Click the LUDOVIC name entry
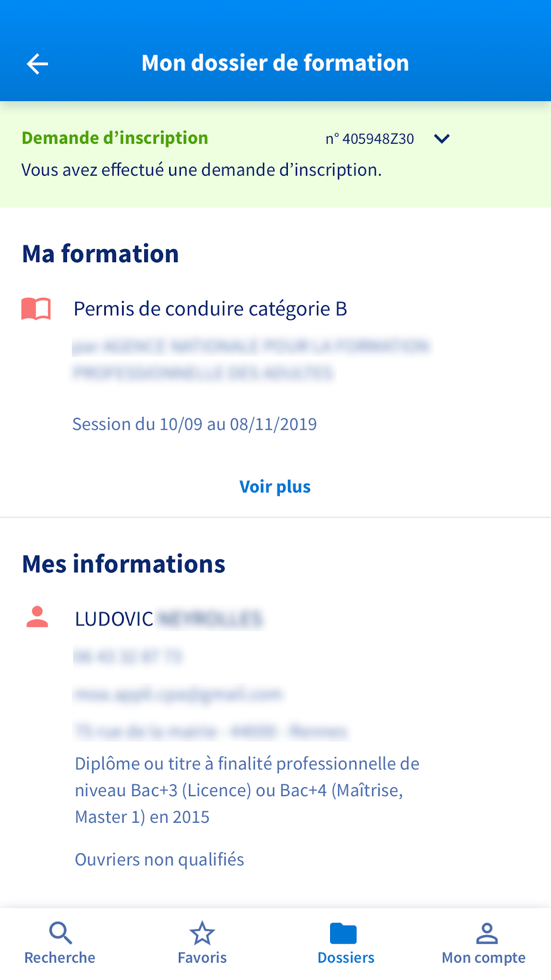 [115, 619]
